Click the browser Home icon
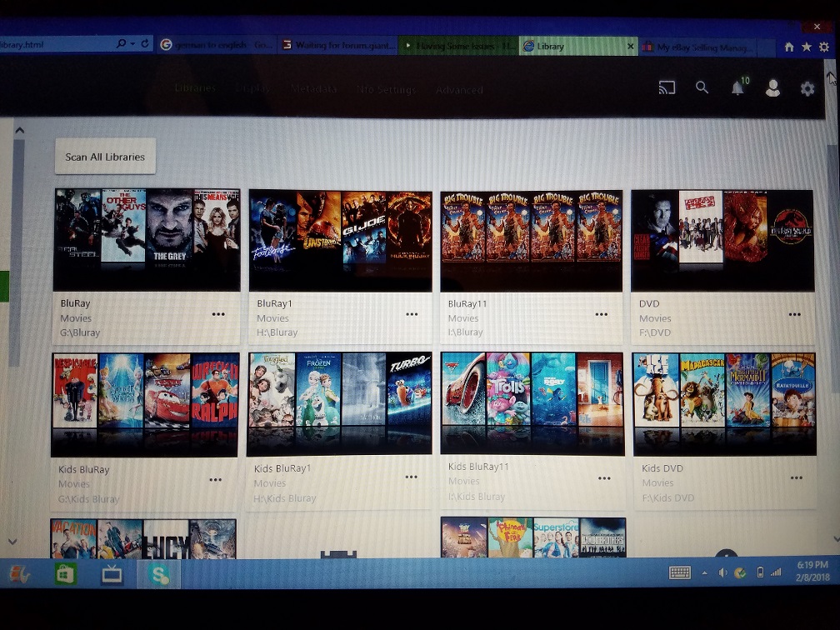The image size is (840, 630). click(789, 47)
